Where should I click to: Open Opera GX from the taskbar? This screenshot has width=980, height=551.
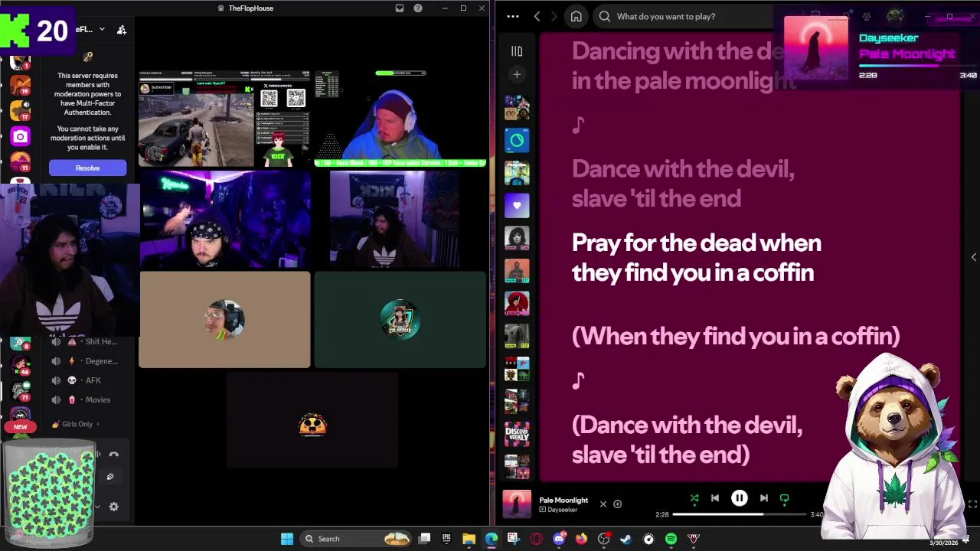(x=536, y=539)
